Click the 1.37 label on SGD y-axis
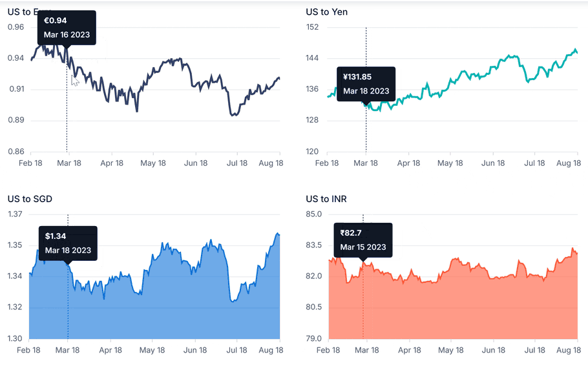 [16, 214]
